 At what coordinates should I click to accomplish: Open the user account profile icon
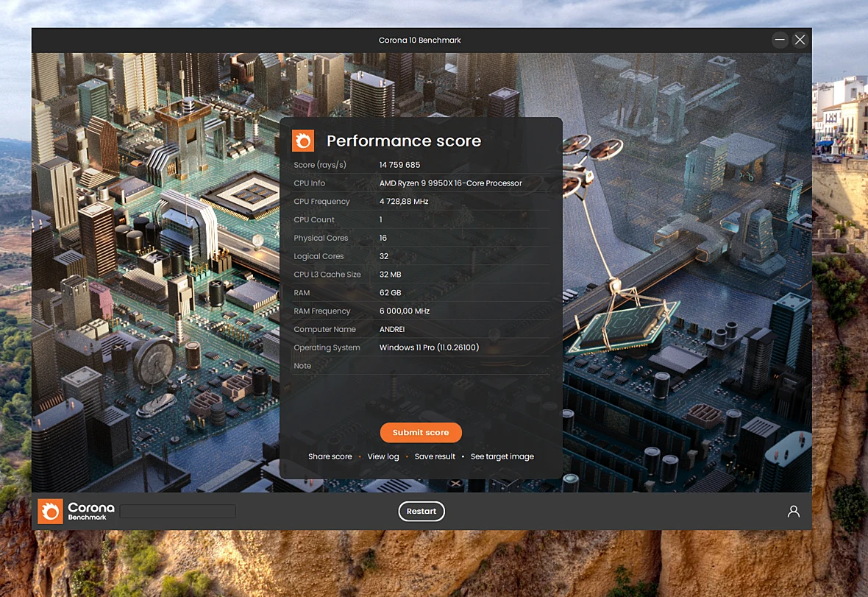tap(793, 511)
